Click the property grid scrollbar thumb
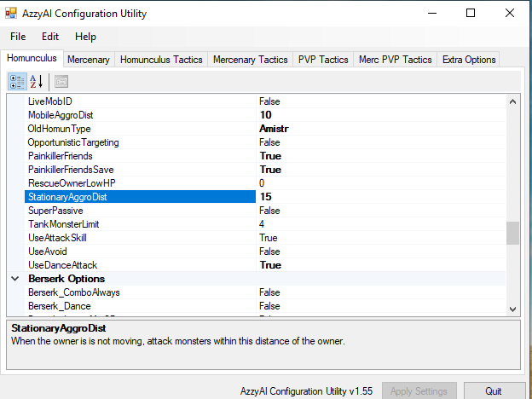 click(x=512, y=233)
